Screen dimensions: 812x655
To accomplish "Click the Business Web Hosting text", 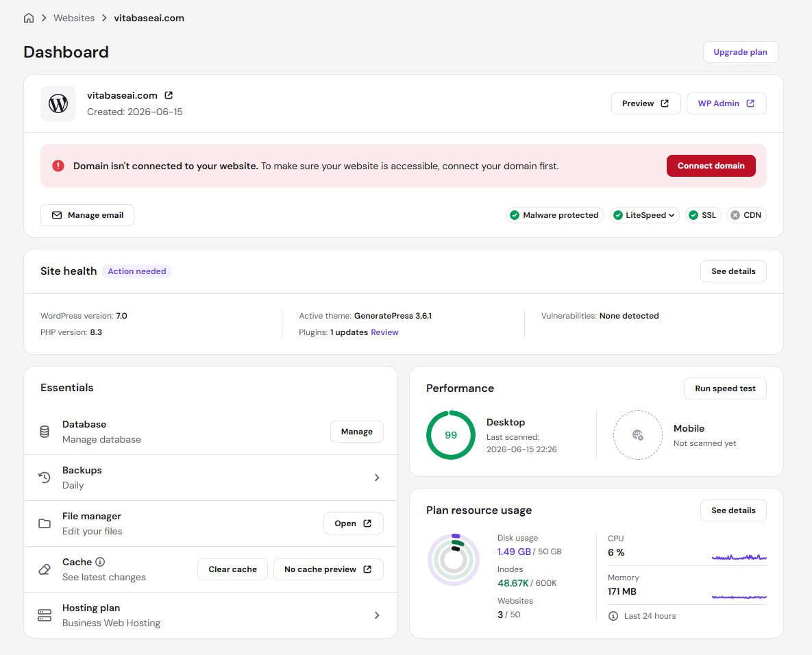I will click(111, 623).
